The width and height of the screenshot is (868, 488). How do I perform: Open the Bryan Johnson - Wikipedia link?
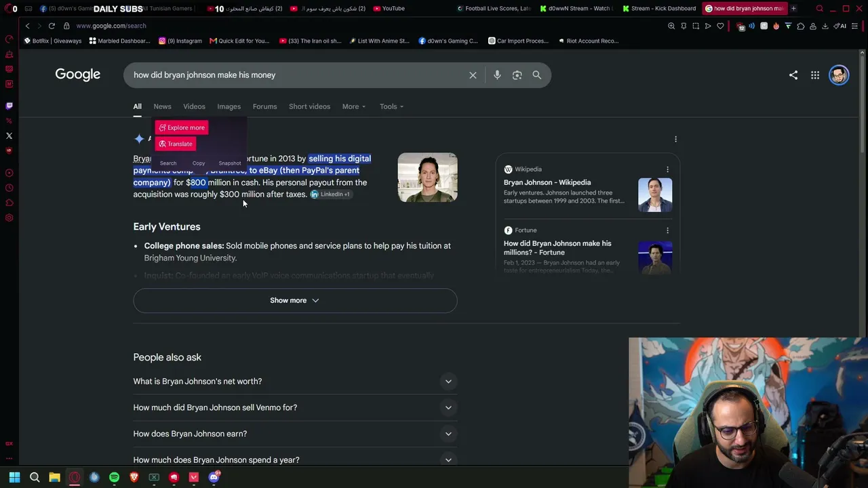coord(547,182)
